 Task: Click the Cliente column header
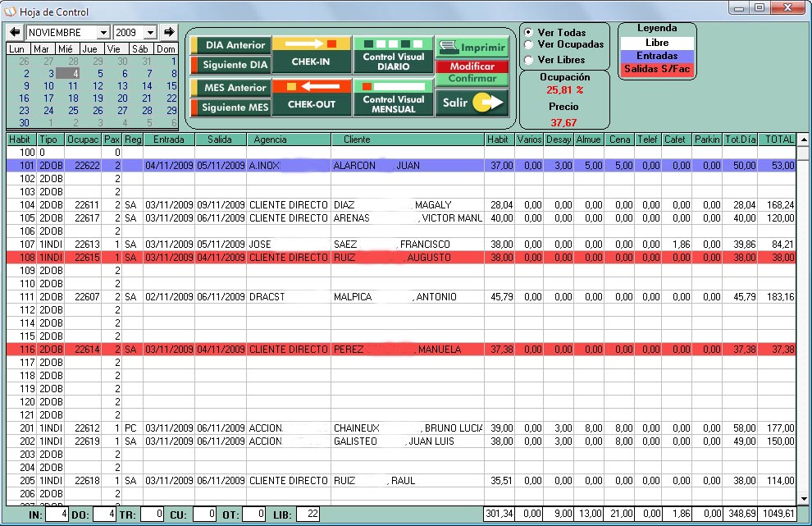coord(408,140)
